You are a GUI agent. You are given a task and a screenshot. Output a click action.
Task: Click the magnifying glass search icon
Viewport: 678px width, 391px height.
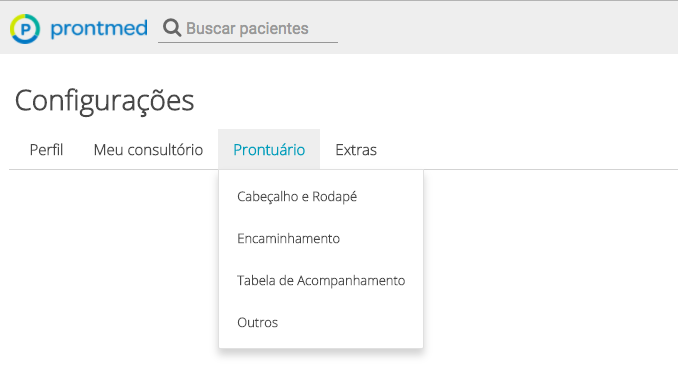[x=172, y=28]
